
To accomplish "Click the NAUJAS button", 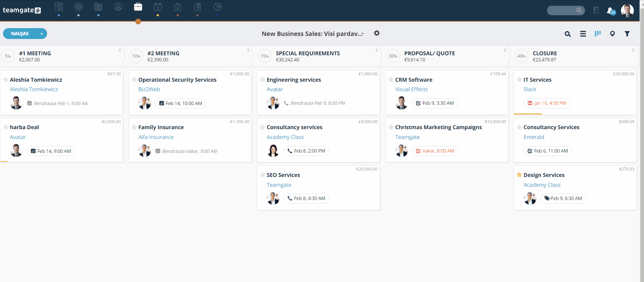I will [20, 34].
